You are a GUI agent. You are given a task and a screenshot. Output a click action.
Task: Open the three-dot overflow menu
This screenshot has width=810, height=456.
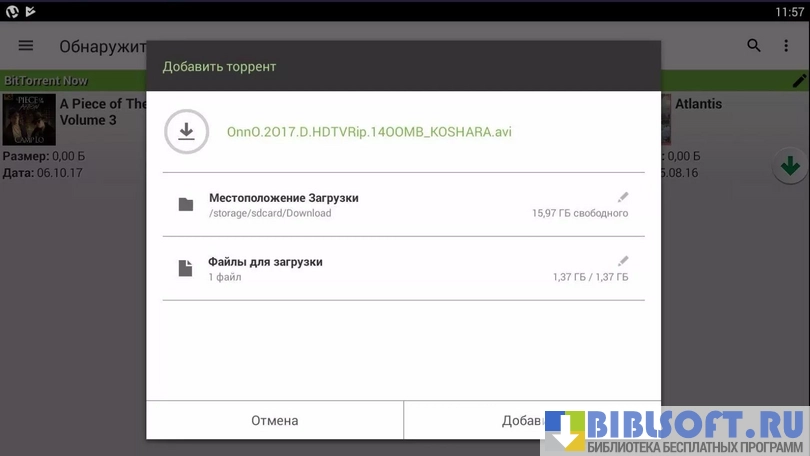coord(787,46)
